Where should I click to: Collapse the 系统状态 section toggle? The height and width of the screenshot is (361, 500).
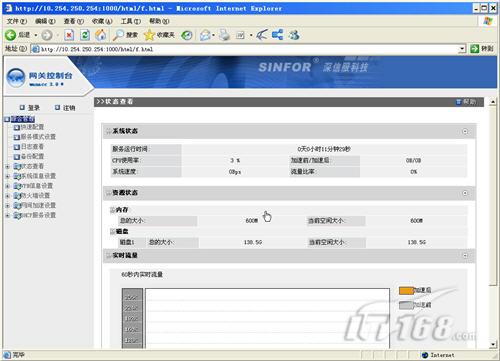(465, 131)
